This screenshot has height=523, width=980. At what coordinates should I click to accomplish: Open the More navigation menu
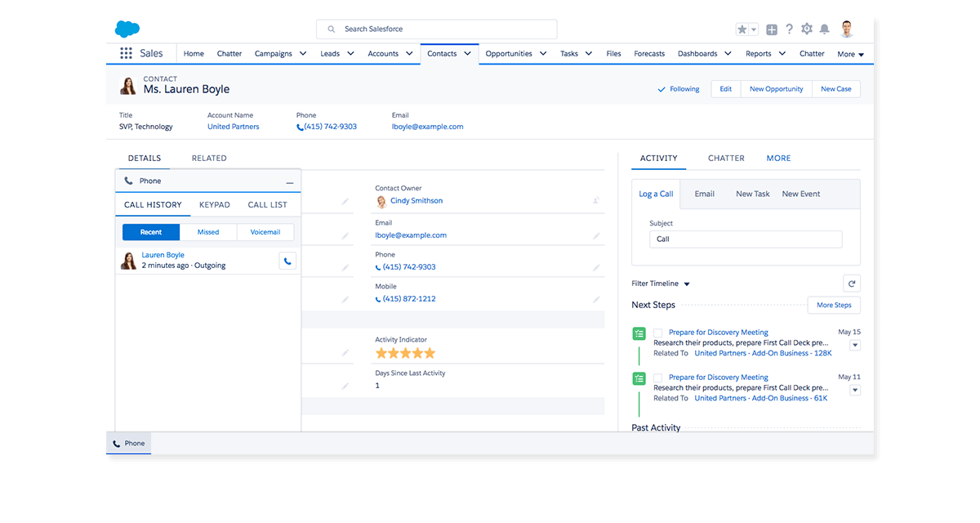pos(850,55)
